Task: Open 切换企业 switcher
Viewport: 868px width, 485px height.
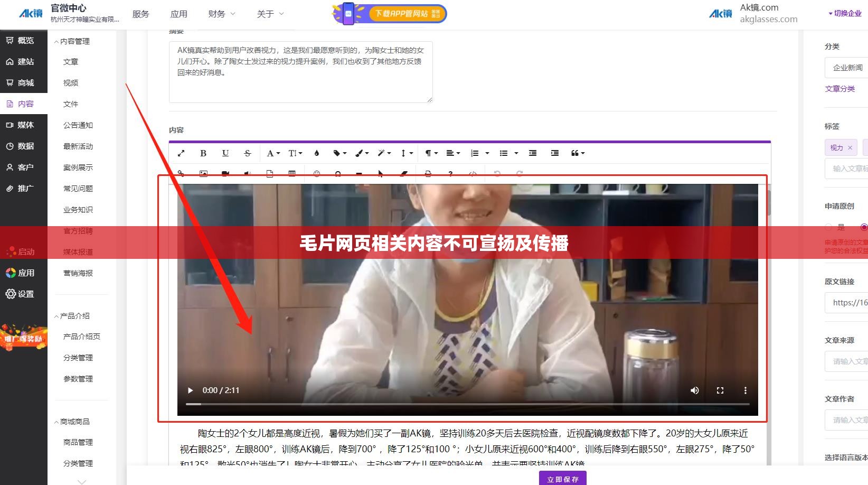Action: pos(845,13)
